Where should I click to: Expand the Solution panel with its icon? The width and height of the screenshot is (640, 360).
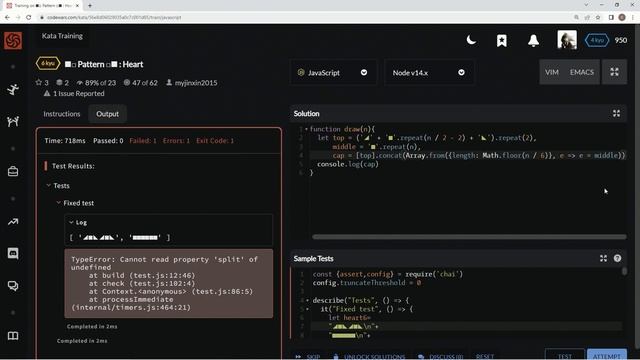point(616,113)
